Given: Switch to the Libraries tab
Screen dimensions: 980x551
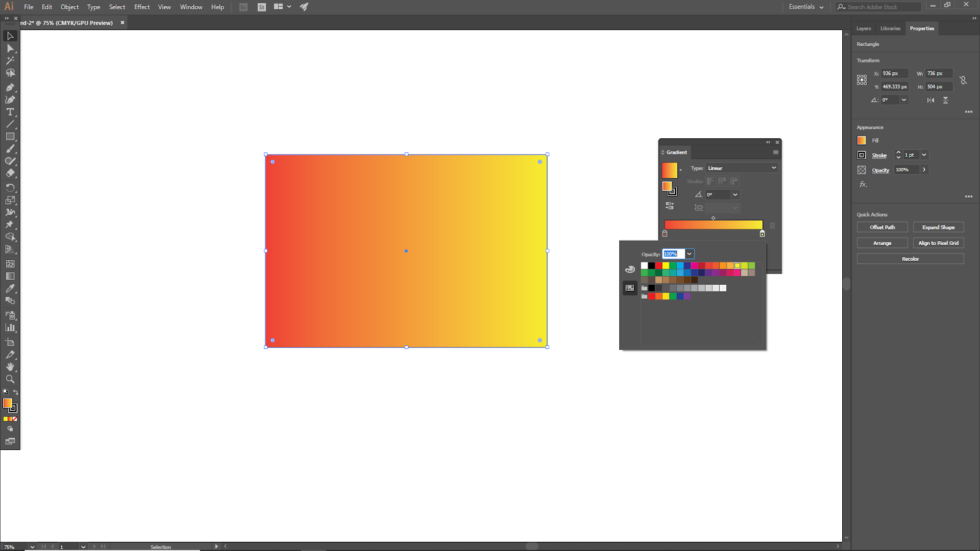Looking at the screenshot, I should pyautogui.click(x=891, y=29).
